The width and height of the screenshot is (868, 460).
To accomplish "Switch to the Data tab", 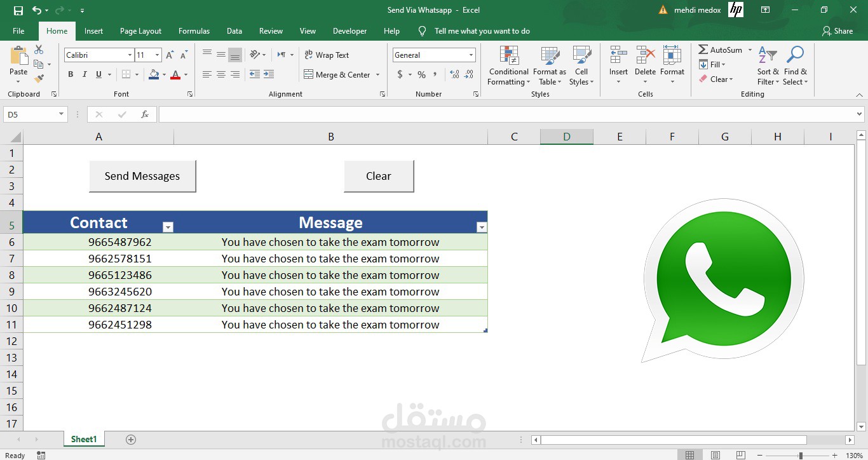I will (x=234, y=30).
